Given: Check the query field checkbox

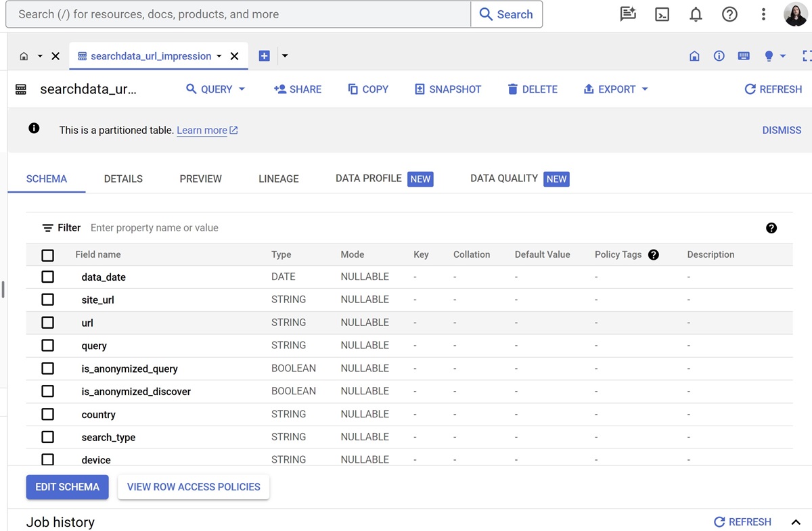Looking at the screenshot, I should click(47, 345).
